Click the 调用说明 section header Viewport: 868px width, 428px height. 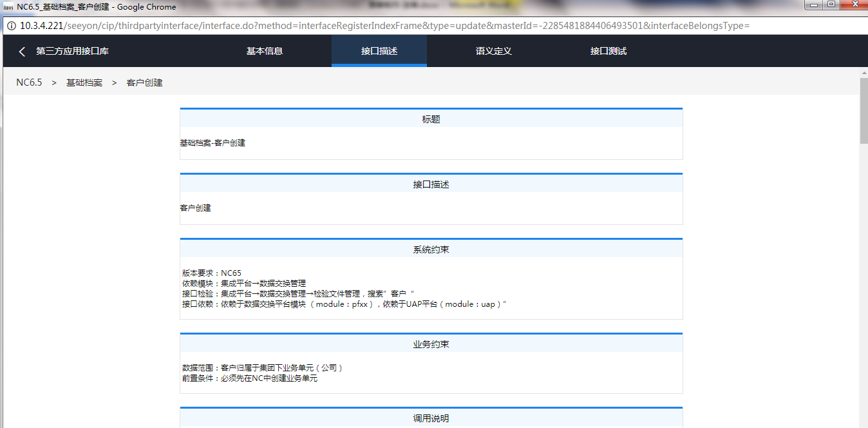431,418
